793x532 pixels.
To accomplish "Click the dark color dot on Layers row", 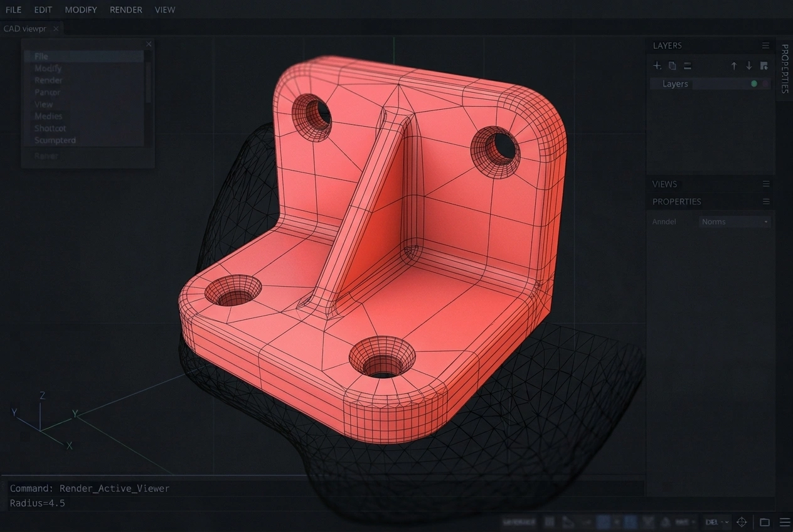I will click(765, 83).
